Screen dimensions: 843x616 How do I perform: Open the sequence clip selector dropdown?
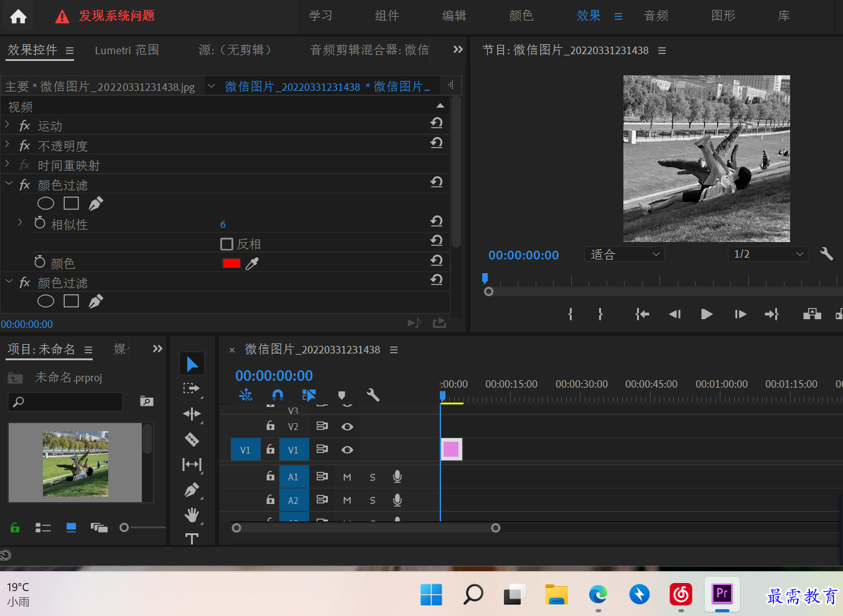tap(212, 86)
